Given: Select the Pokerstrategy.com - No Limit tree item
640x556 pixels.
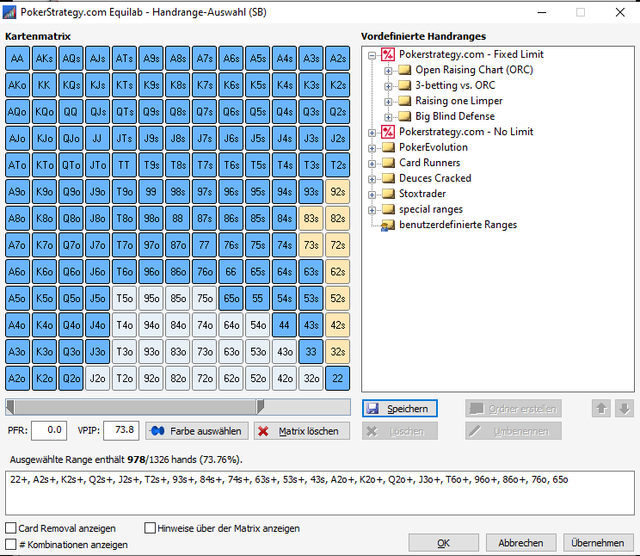Looking at the screenshot, I should pos(466,132).
